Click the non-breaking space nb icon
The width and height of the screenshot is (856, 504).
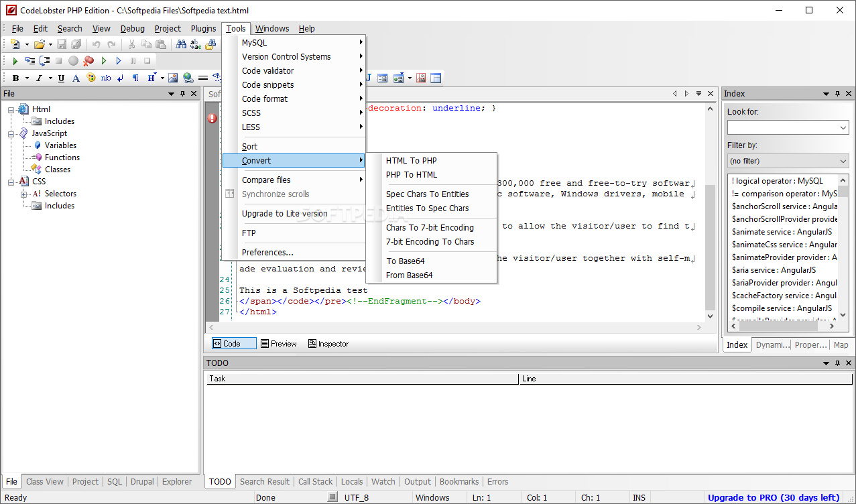pyautogui.click(x=106, y=78)
